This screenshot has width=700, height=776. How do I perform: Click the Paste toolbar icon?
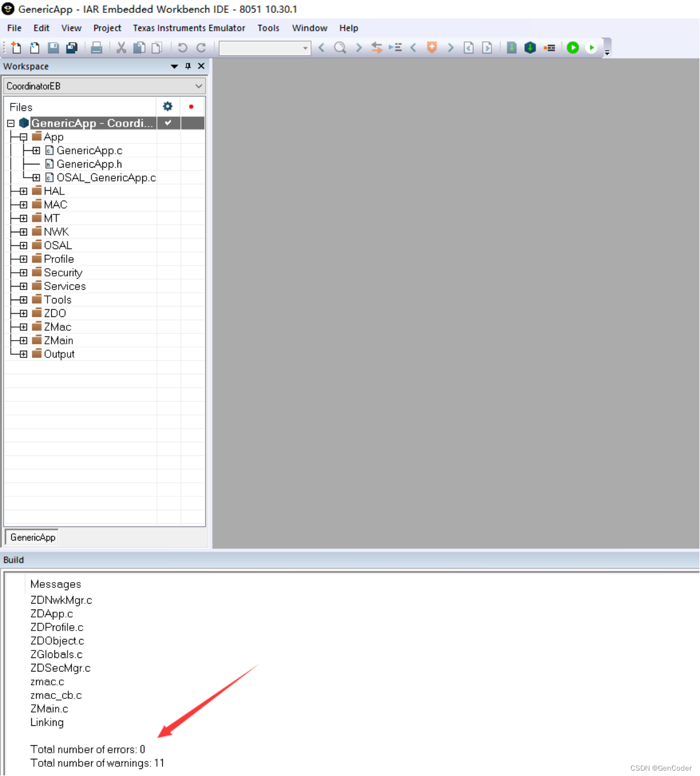pyautogui.click(x=157, y=48)
